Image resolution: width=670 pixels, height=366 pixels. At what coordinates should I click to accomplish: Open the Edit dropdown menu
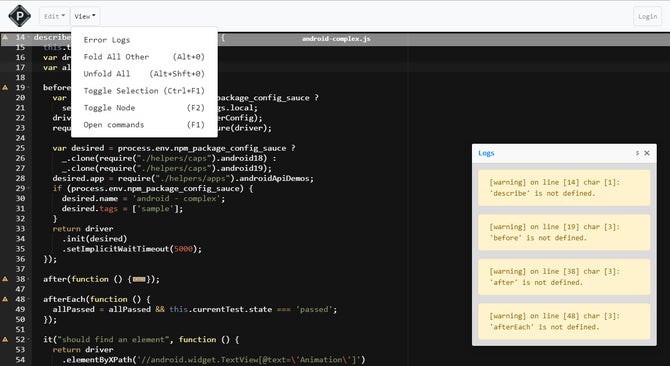[54, 16]
